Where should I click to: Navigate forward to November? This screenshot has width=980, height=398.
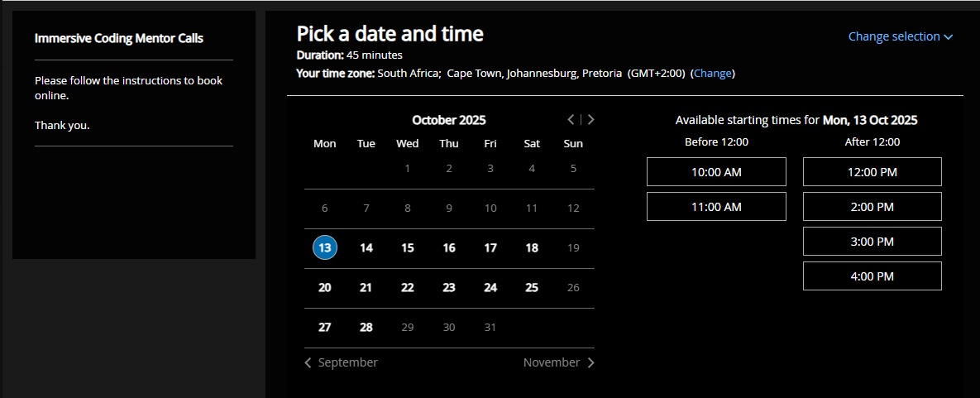tap(558, 362)
